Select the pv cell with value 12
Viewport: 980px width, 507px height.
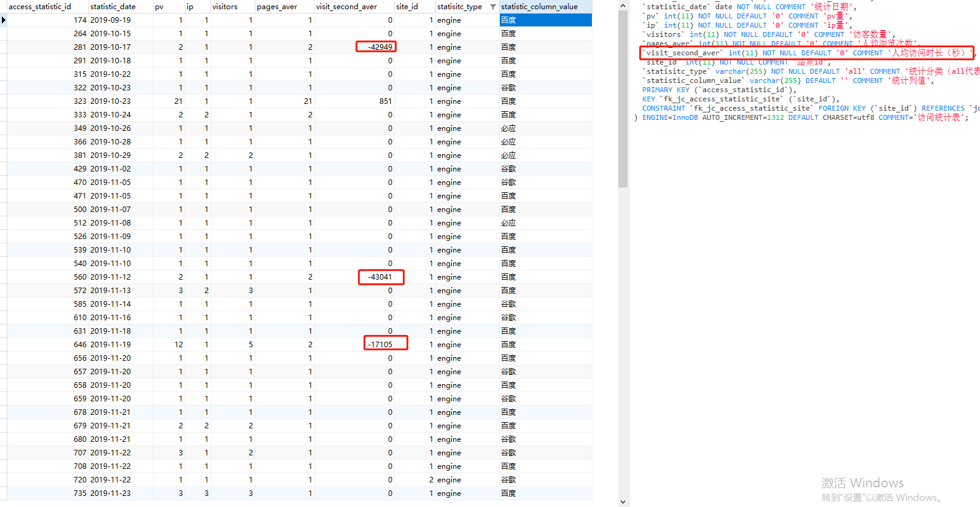[x=178, y=345]
